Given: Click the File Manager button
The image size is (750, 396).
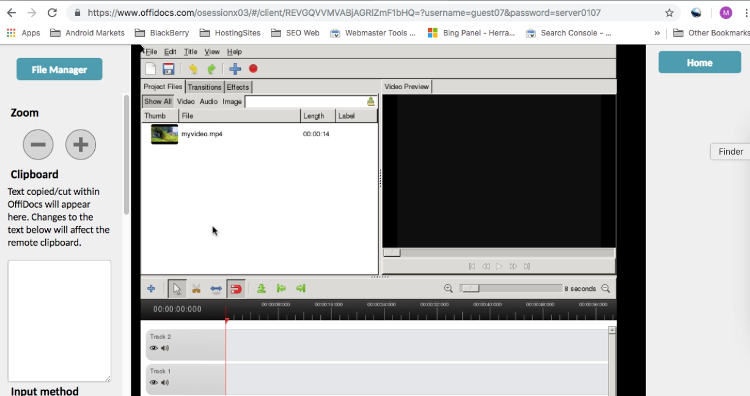Looking at the screenshot, I should click(x=59, y=69).
